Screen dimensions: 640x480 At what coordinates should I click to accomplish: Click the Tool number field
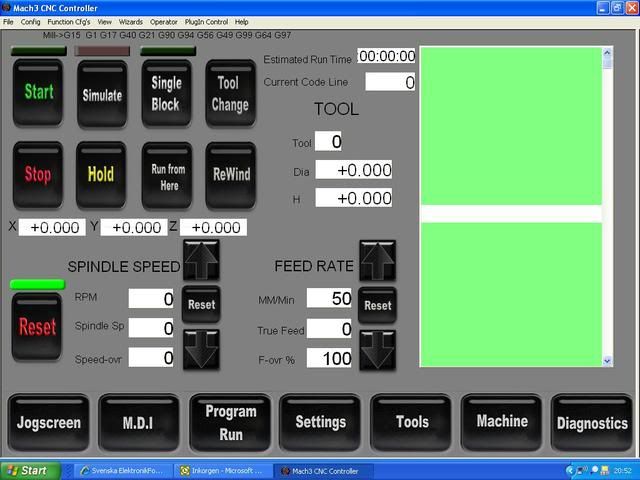[328, 141]
